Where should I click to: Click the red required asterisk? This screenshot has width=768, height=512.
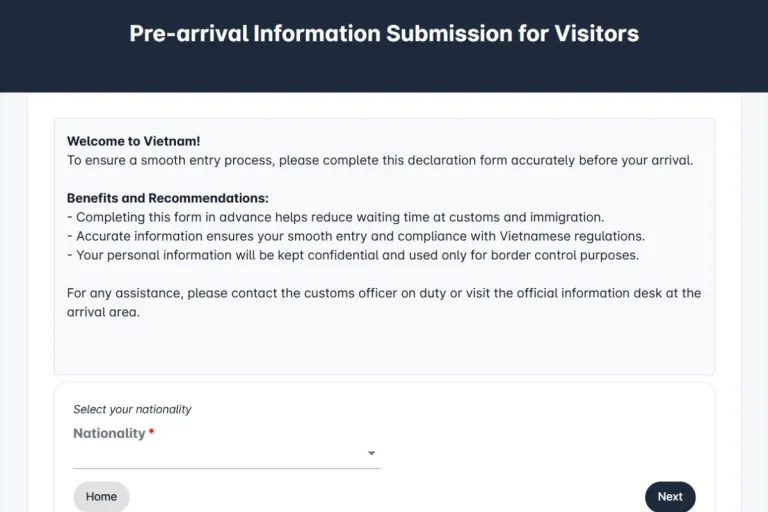click(x=152, y=434)
